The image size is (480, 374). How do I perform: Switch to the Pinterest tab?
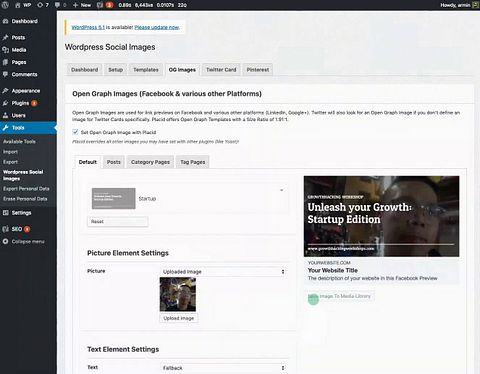[x=258, y=70]
